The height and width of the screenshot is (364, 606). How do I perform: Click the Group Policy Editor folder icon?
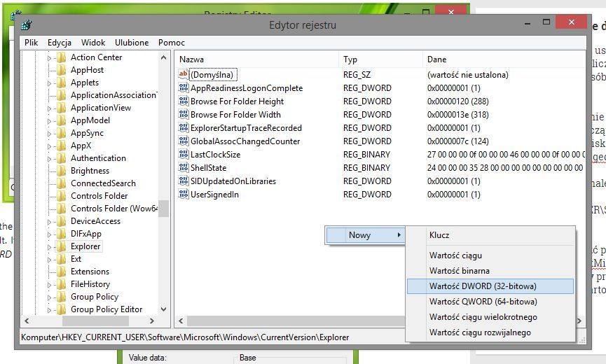[x=61, y=309]
